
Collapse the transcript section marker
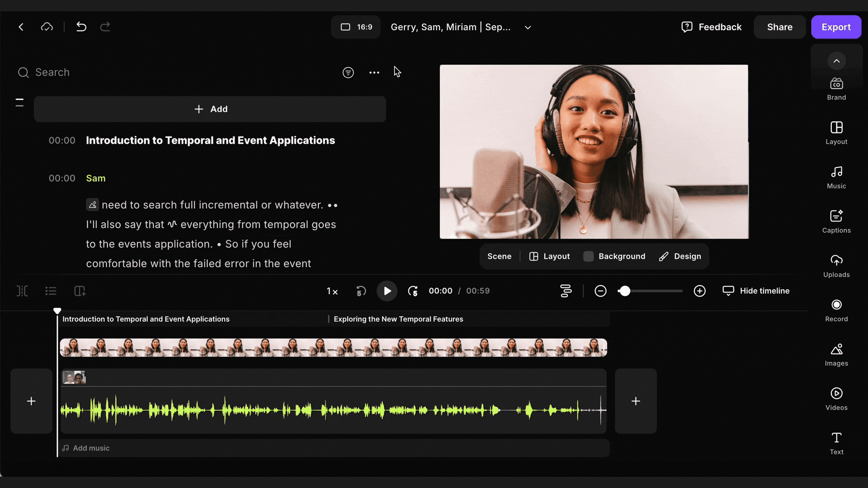point(19,103)
